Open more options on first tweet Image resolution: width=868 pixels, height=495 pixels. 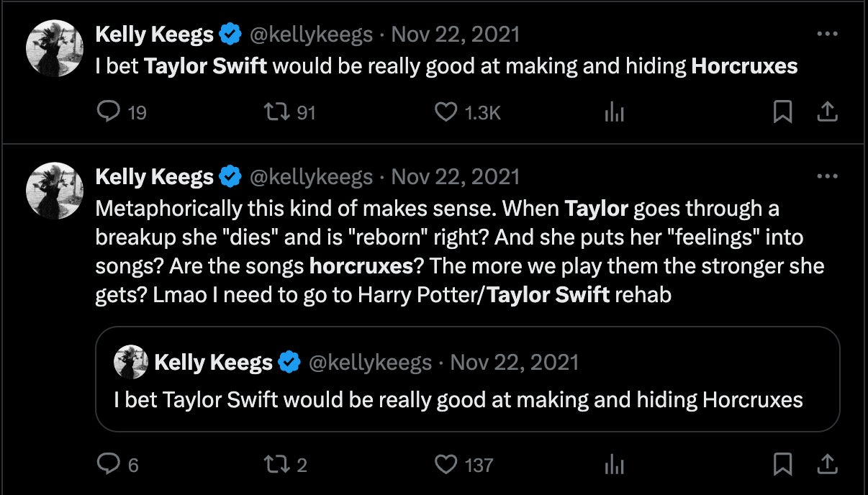[x=828, y=34]
